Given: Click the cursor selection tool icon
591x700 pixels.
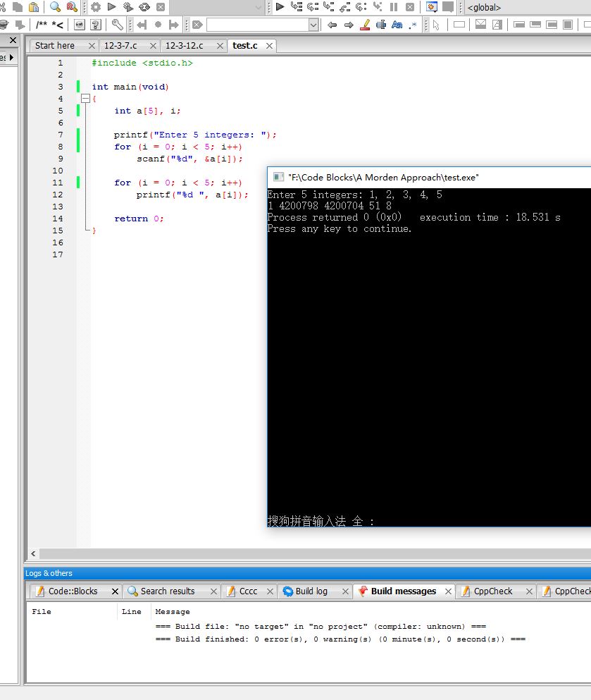Looking at the screenshot, I should [x=436, y=25].
